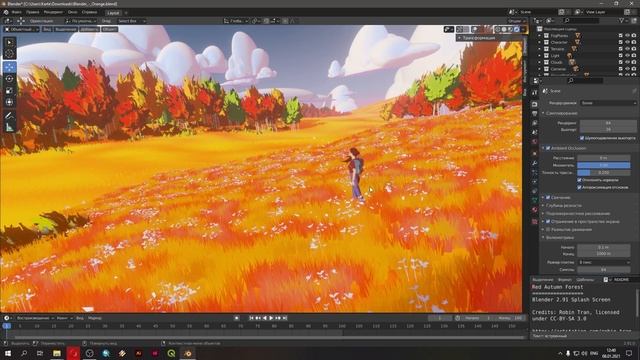Collapse the Ambient Occlusion panel arrow
This screenshot has height=360, width=640.
(x=543, y=148)
